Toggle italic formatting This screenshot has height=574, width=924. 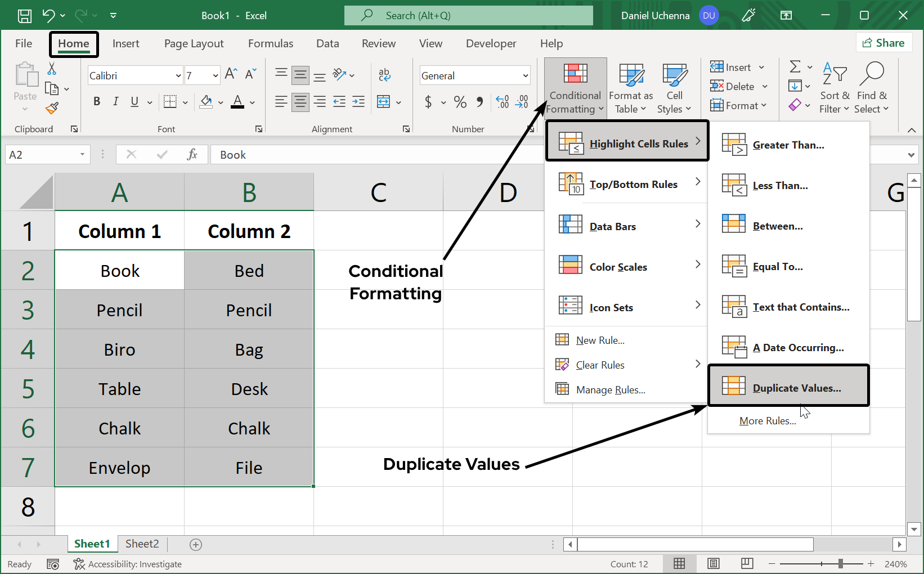pos(115,102)
